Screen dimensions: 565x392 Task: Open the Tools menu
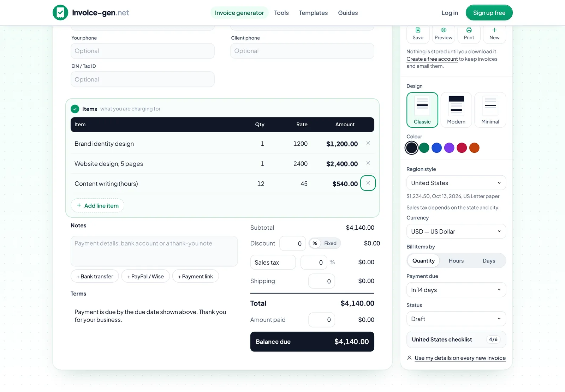coord(281,13)
